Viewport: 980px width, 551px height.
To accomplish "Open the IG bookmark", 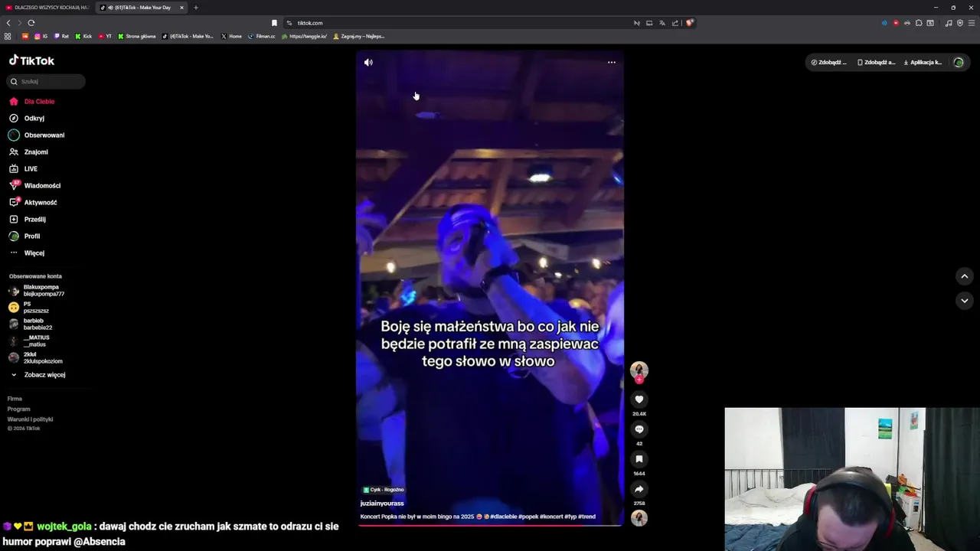I will [x=41, y=36].
